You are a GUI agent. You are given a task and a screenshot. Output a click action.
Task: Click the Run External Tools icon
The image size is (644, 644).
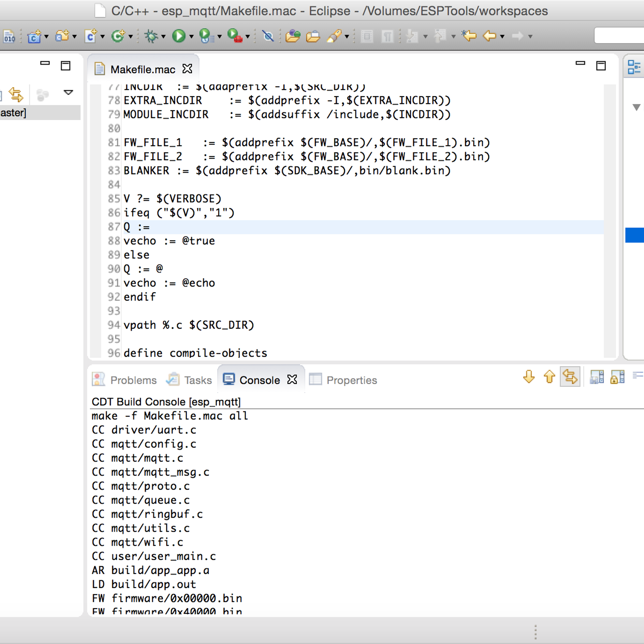point(235,36)
